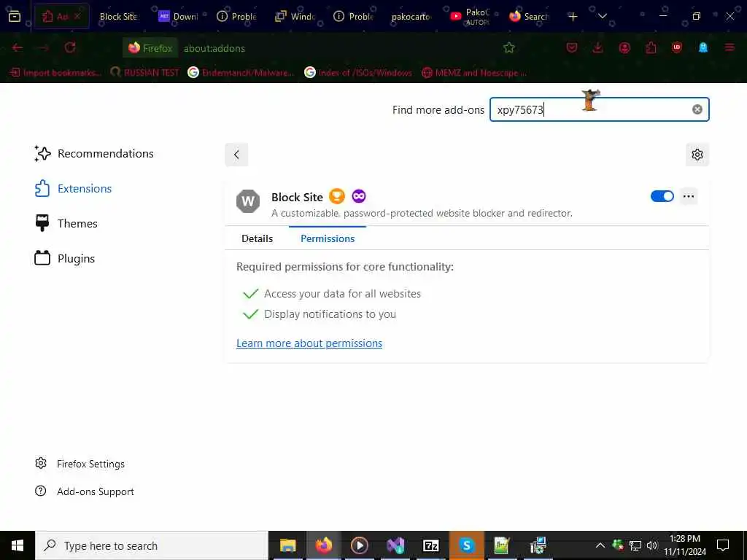The height and width of the screenshot is (560, 747).
Task: Open the Pocket save icon
Action: point(572,47)
